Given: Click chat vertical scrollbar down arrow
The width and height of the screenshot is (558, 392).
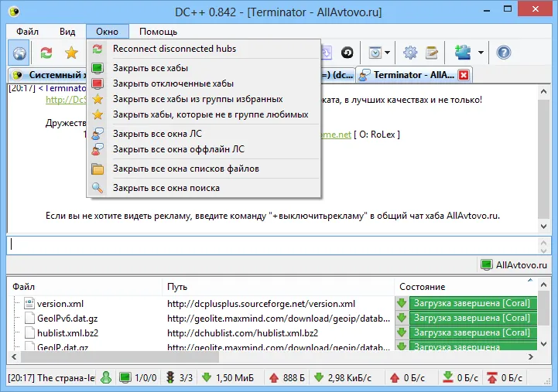Looking at the screenshot, I should tap(544, 226).
